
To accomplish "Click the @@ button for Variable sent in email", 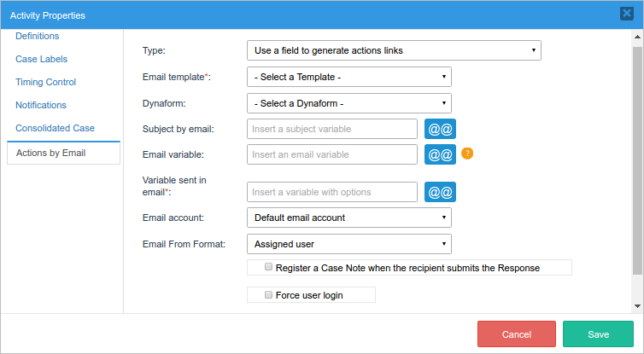I will 441,192.
